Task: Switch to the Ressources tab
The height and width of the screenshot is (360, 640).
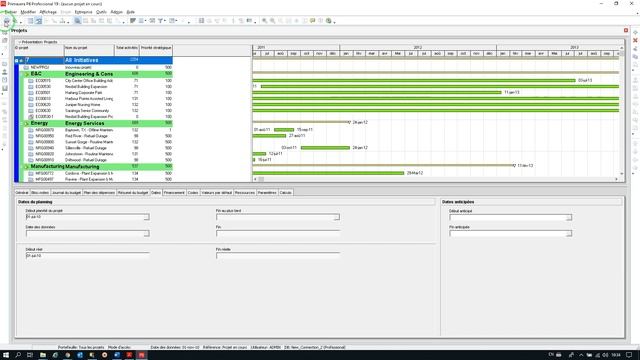Action: pyautogui.click(x=245, y=192)
